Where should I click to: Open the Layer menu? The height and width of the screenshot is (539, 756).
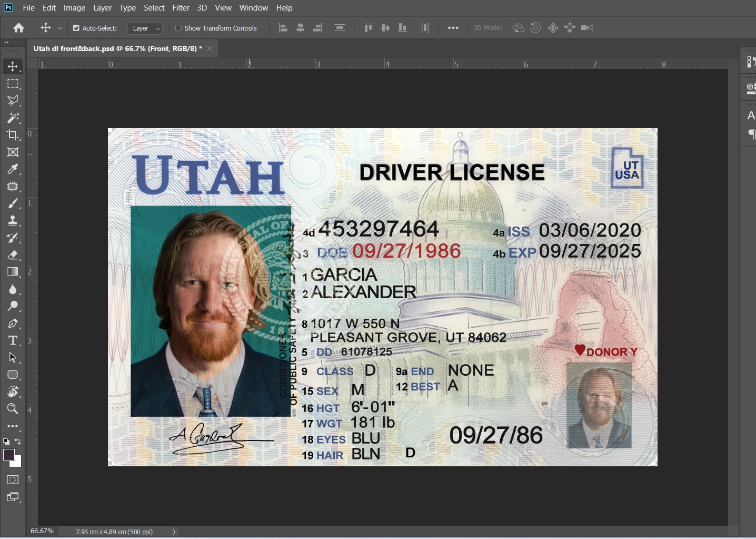[102, 8]
